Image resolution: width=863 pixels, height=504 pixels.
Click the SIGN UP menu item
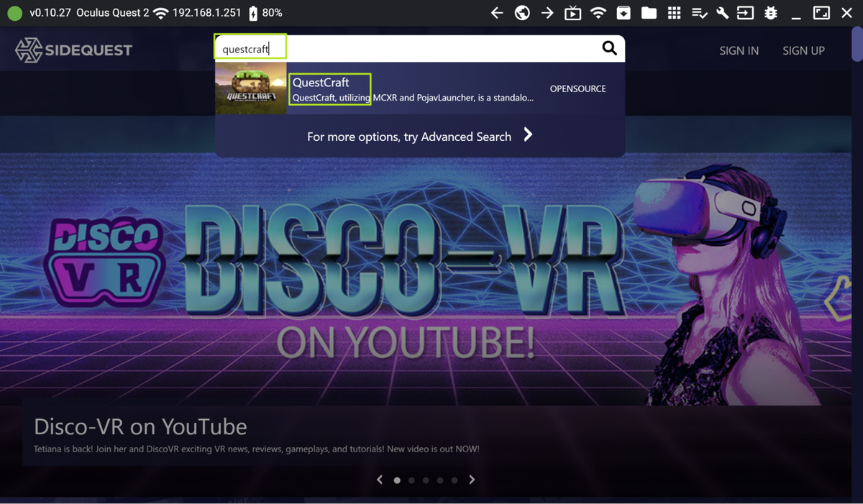803,50
